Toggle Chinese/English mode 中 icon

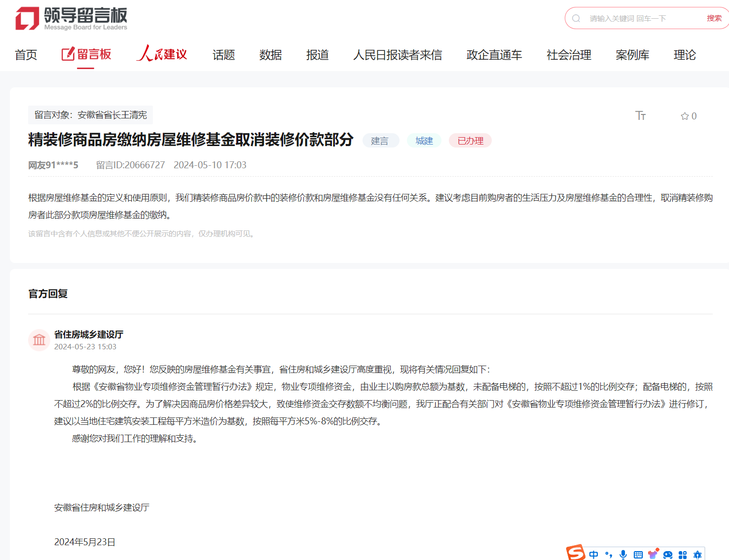point(594,555)
